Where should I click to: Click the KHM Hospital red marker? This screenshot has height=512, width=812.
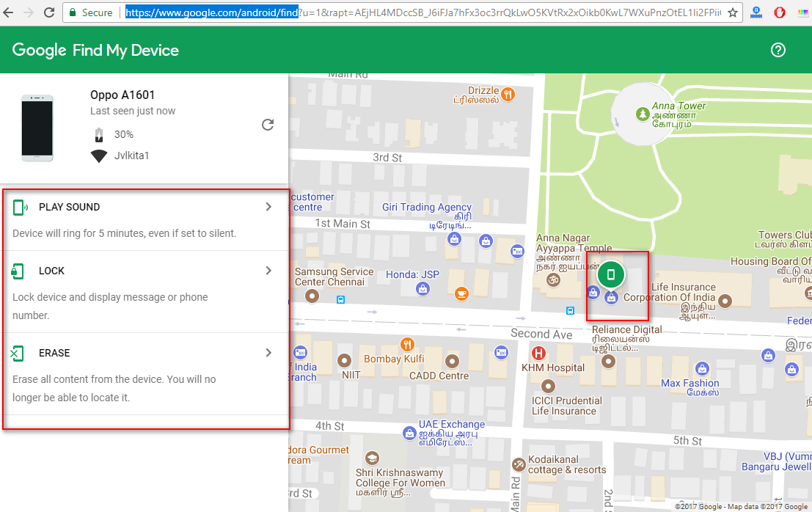tap(539, 354)
